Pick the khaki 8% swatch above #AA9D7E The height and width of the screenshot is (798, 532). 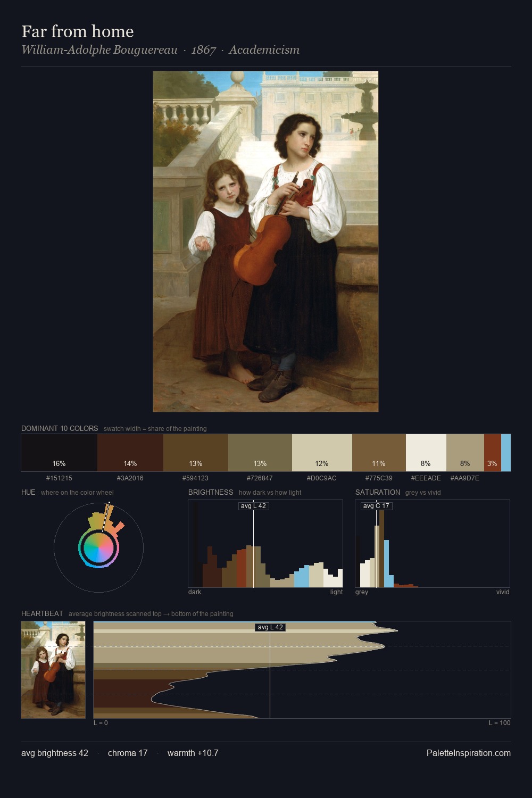465,453
